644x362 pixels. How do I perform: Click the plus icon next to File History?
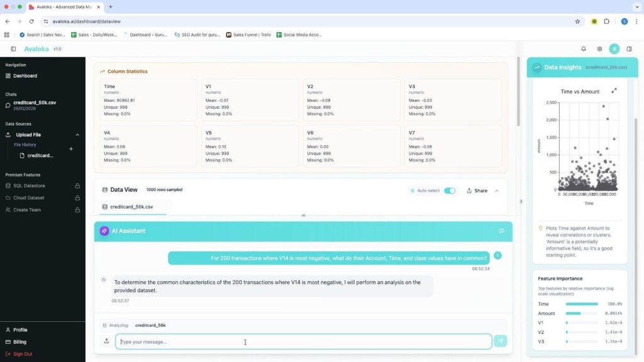pyautogui.click(x=71, y=149)
